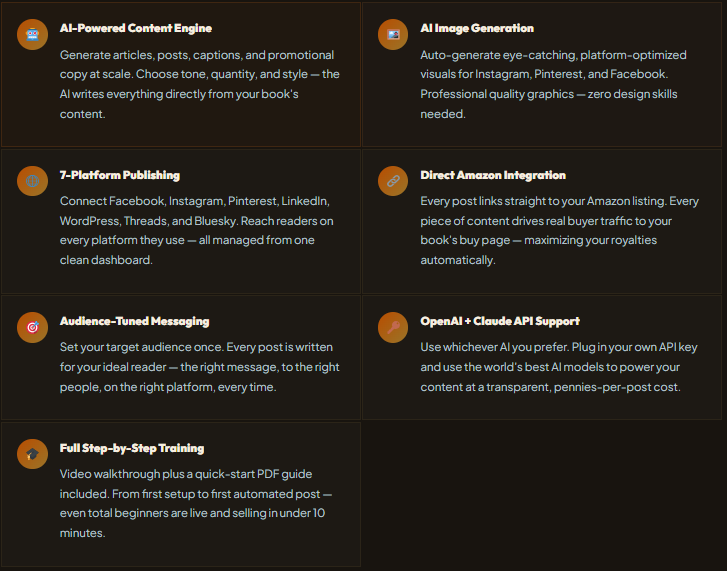727x571 pixels.
Task: Select the graduation cap icon for Training
Action: coord(33,454)
